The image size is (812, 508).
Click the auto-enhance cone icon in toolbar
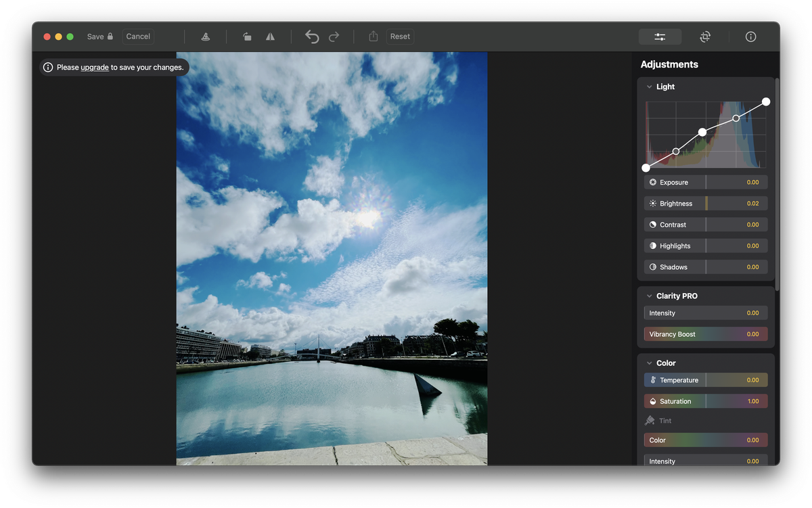pyautogui.click(x=206, y=37)
